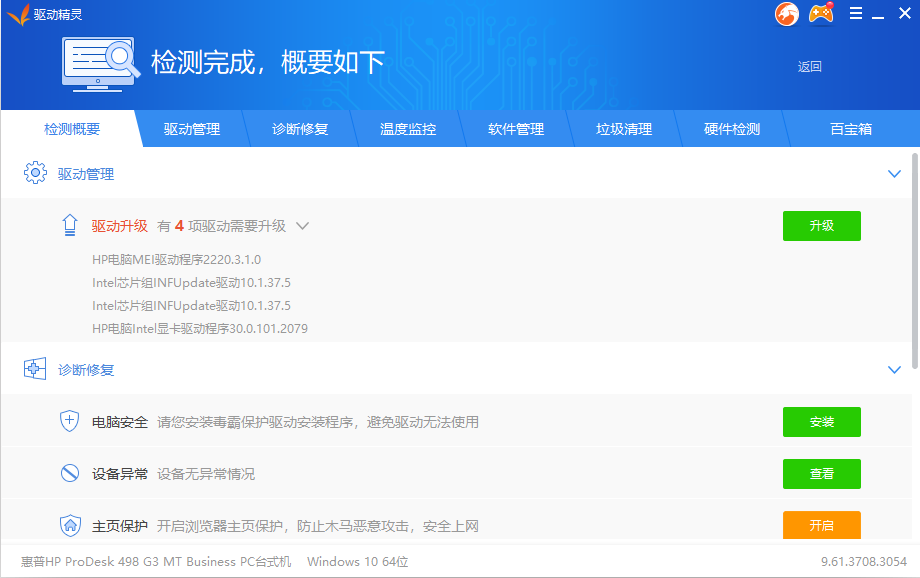Open the 垃圾清理 tab
This screenshot has height=578, width=920.
(624, 129)
